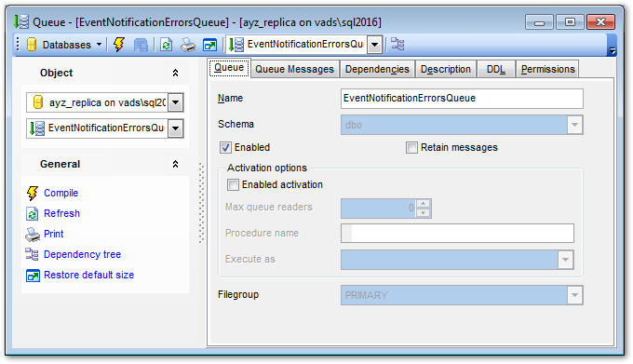Screen dimensions: 633x364
Task: Toggle the Enabled checkbox
Action: pyautogui.click(x=225, y=148)
